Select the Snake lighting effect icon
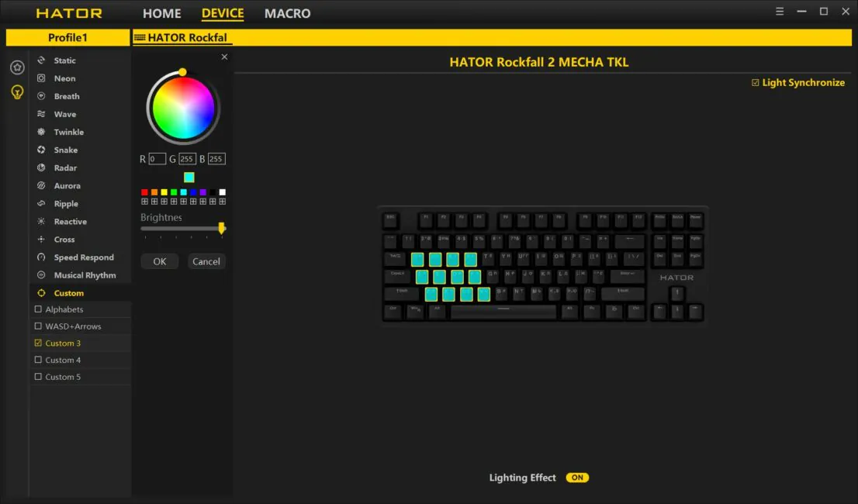The height and width of the screenshot is (504, 858). click(x=41, y=150)
